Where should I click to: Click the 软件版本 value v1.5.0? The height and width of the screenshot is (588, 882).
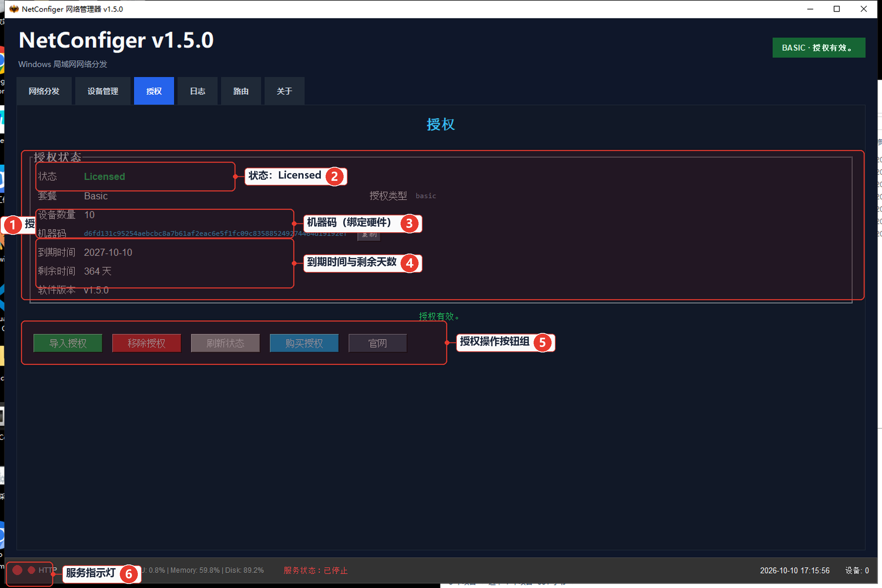(96, 290)
